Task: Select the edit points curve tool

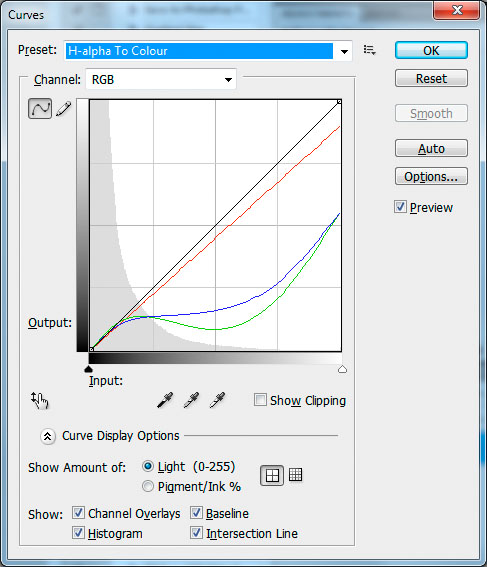Action: [x=40, y=108]
